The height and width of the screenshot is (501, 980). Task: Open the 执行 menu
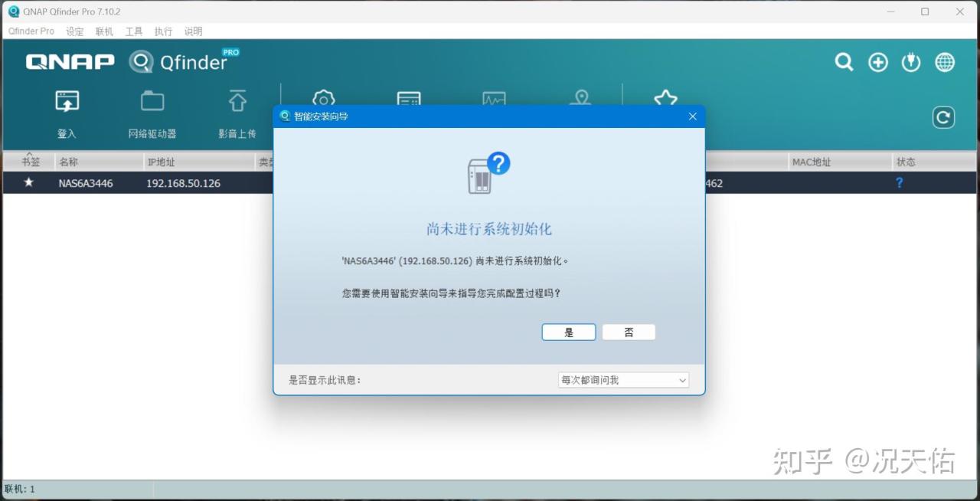tap(163, 31)
